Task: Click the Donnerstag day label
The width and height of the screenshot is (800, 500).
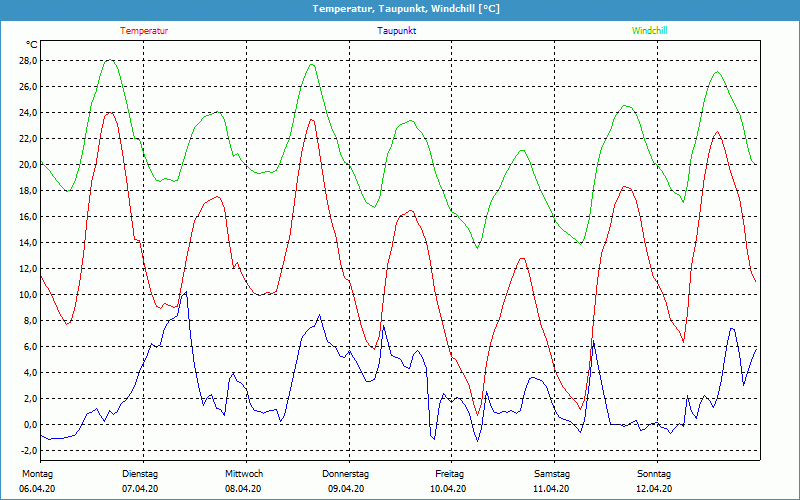Action: click(x=345, y=474)
